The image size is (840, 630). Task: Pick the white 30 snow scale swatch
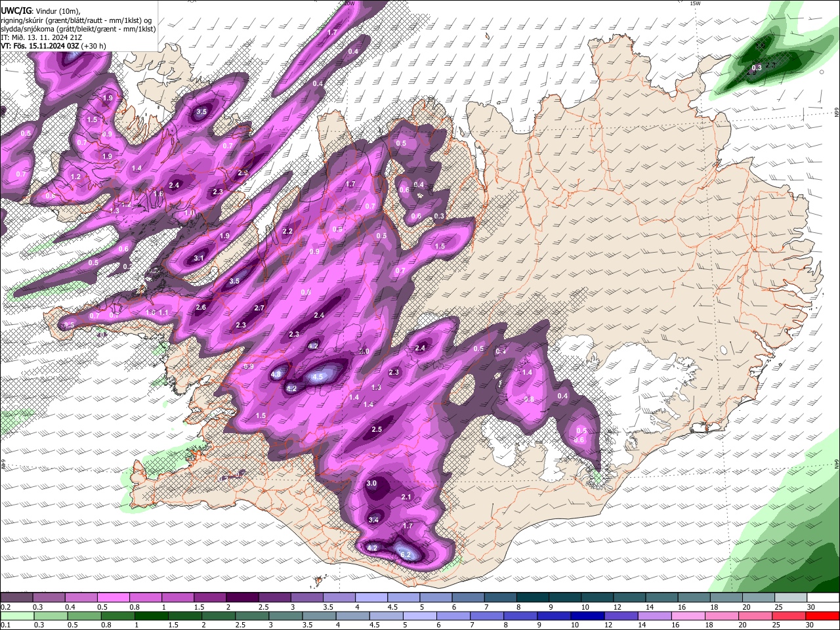[823, 598]
